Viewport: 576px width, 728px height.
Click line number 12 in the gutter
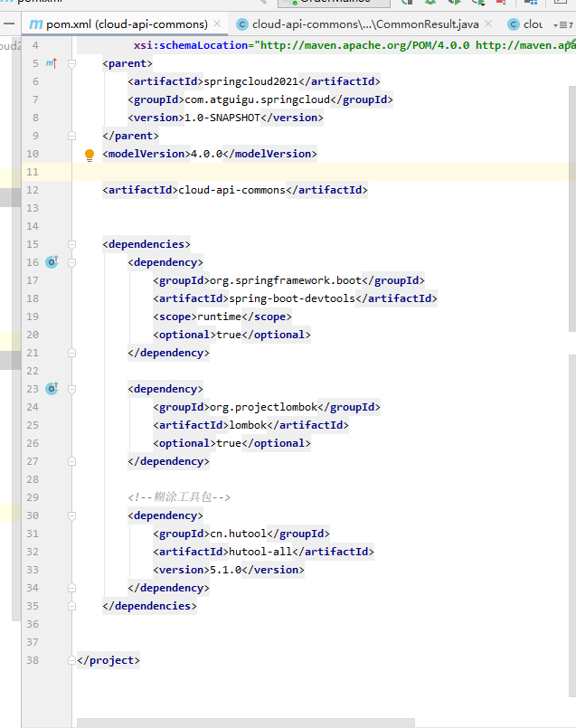(33, 190)
